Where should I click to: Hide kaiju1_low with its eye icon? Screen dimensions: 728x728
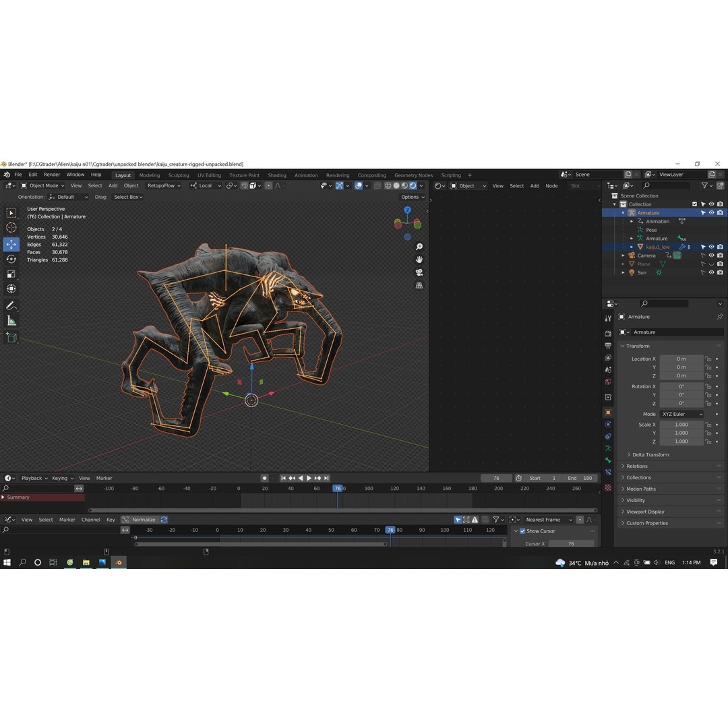[x=711, y=247]
